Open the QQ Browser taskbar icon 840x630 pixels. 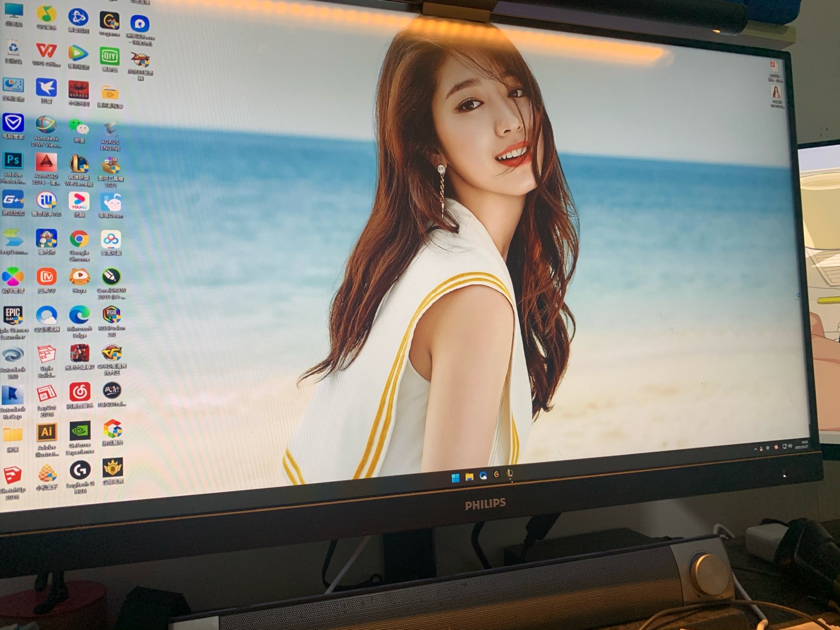click(x=483, y=476)
